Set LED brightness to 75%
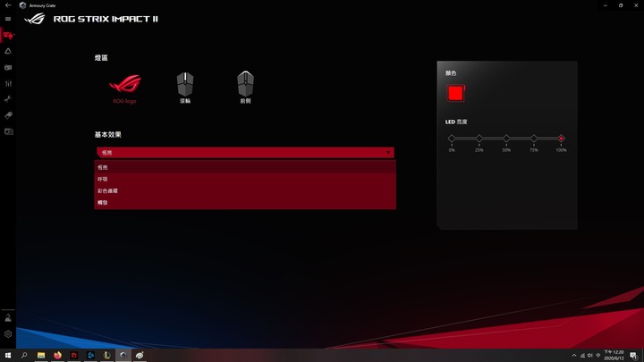The image size is (644, 362). click(x=533, y=139)
